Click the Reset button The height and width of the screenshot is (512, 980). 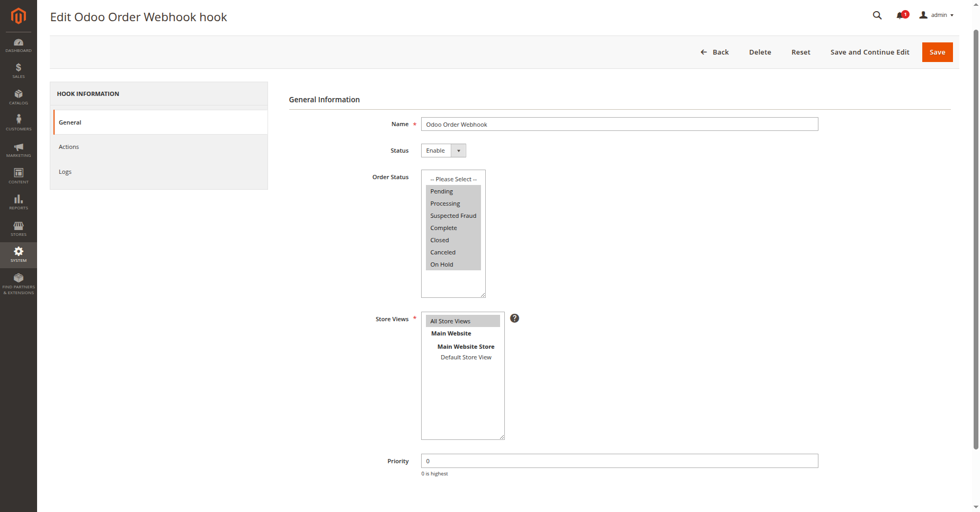[x=800, y=52]
